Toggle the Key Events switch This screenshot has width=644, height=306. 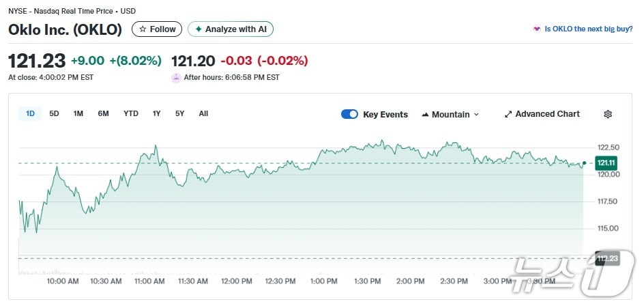[349, 114]
